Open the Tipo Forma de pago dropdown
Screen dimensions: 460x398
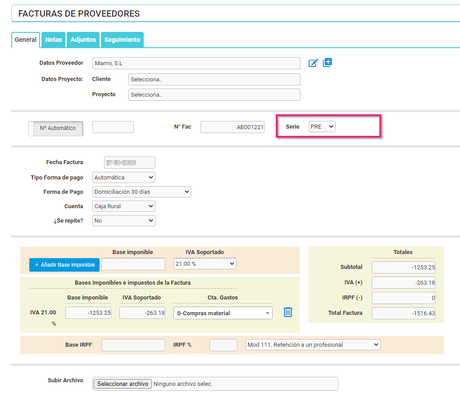[x=124, y=177]
